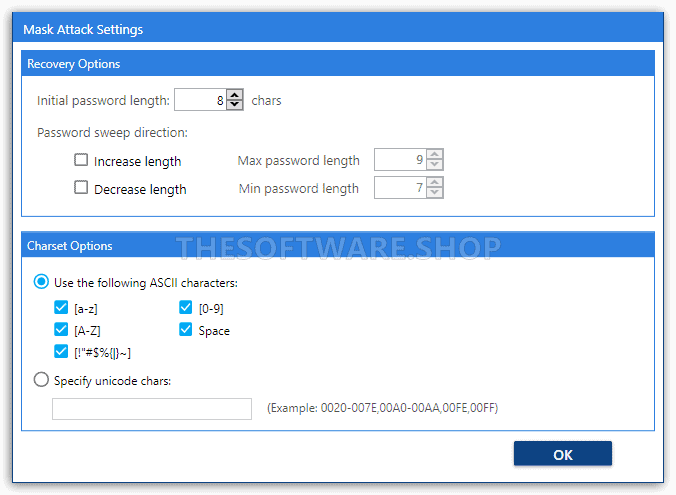Toggle the Space character checkbox

186,329
